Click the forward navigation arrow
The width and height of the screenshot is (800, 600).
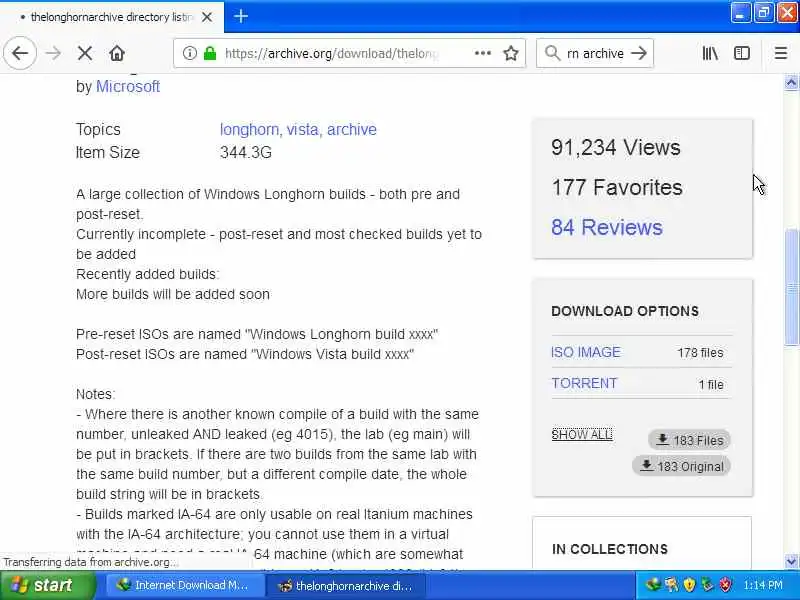53,53
